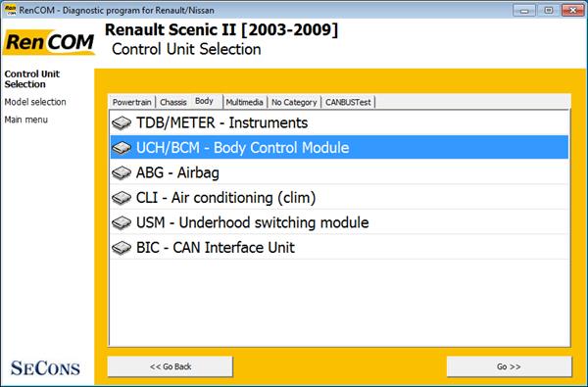This screenshot has height=387, width=588.
Task: Click the icon beside BIC - CAN Interface Unit
Action: (x=122, y=248)
